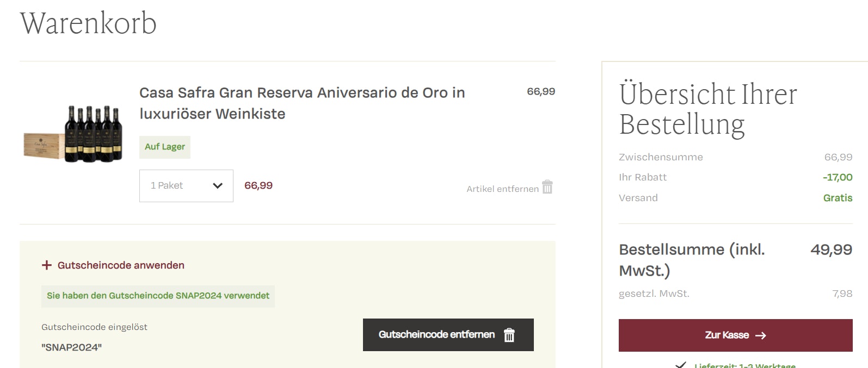Click the Auf Lager stock badge

tap(165, 147)
